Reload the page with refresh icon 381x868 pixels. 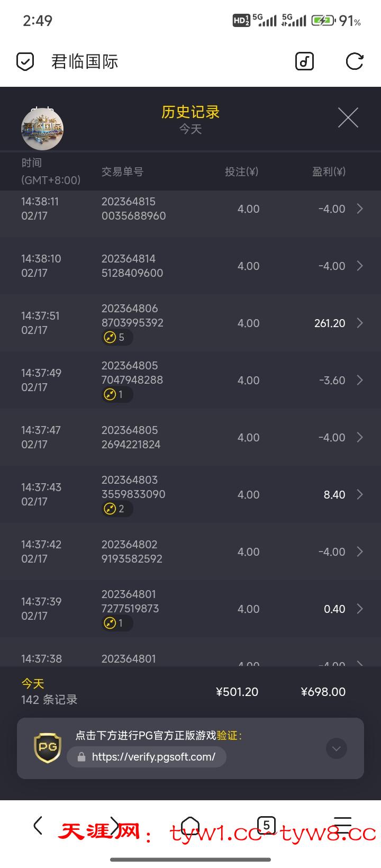click(x=354, y=62)
